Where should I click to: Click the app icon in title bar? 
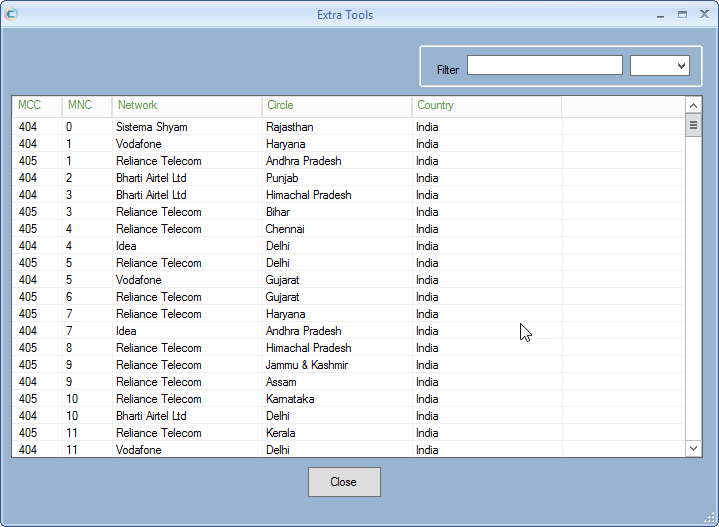click(x=11, y=14)
